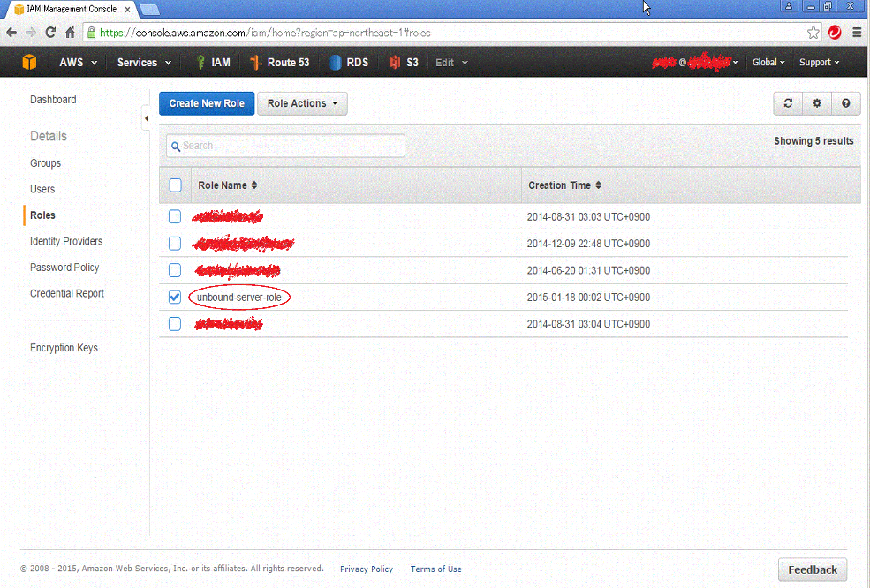870x588 pixels.
Task: Click inside the role Search field
Action: [x=284, y=145]
